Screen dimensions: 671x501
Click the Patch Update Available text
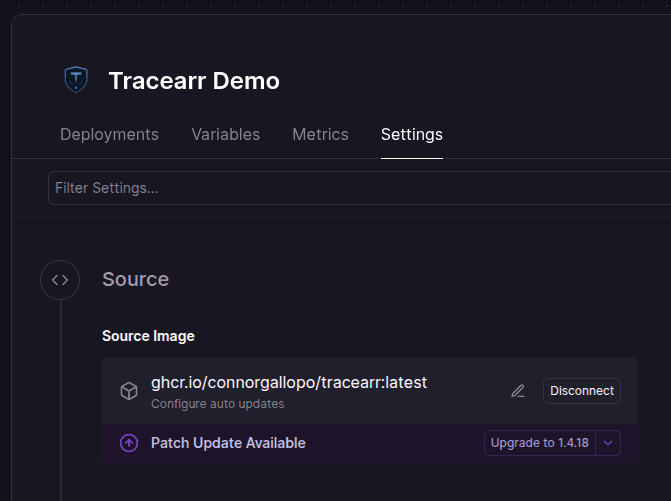[228, 443]
